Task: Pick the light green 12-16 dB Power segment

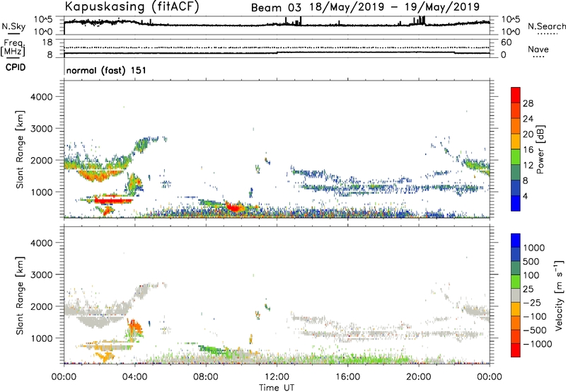Action: tap(516, 157)
